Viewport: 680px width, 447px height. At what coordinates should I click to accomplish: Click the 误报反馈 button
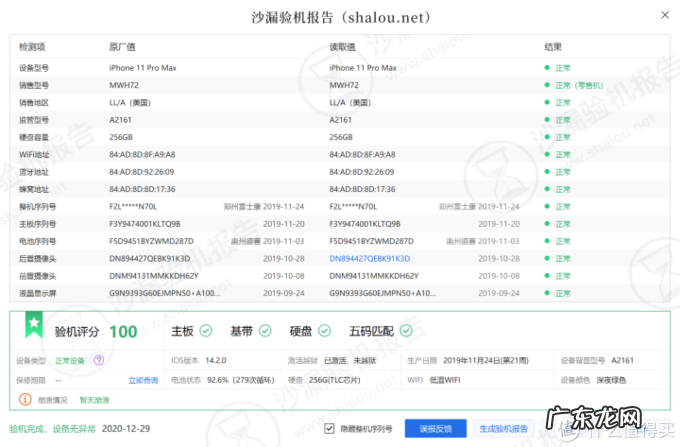pyautogui.click(x=435, y=429)
